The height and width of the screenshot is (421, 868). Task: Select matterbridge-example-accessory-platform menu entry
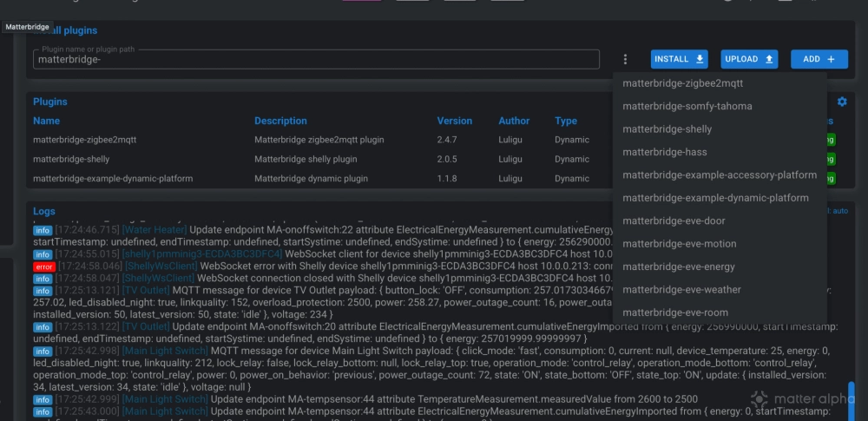(719, 174)
